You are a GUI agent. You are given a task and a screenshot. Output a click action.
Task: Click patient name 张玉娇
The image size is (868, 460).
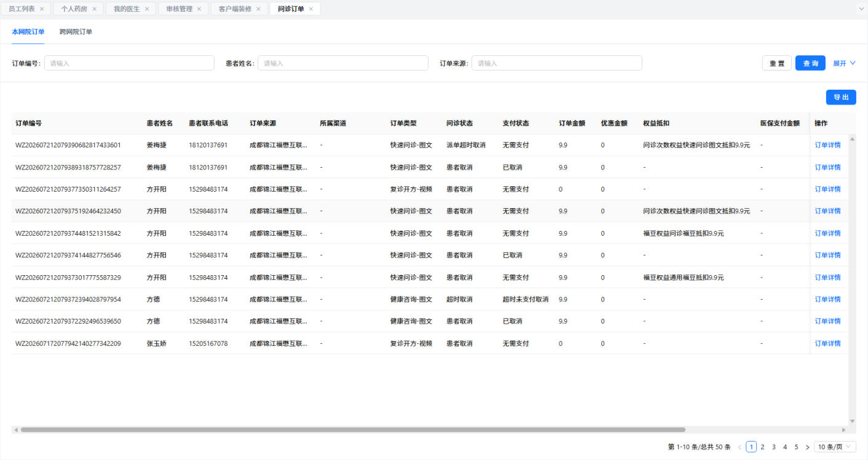156,344
